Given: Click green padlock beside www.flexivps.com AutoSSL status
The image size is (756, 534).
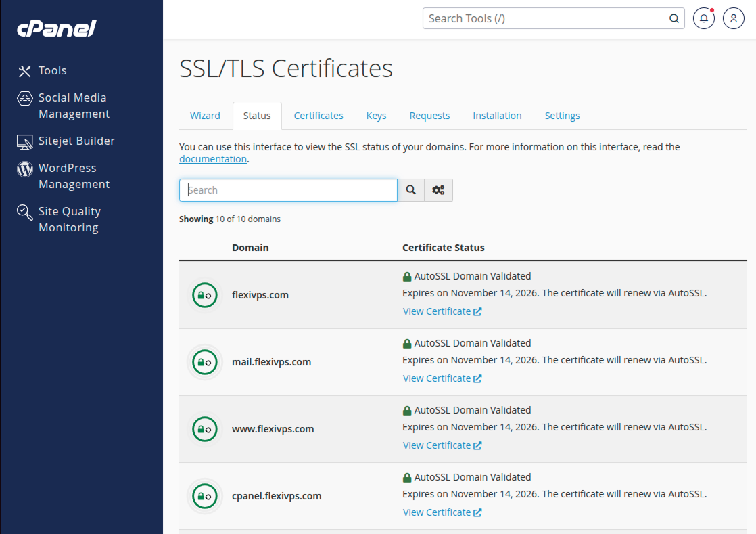Looking at the screenshot, I should [407, 411].
